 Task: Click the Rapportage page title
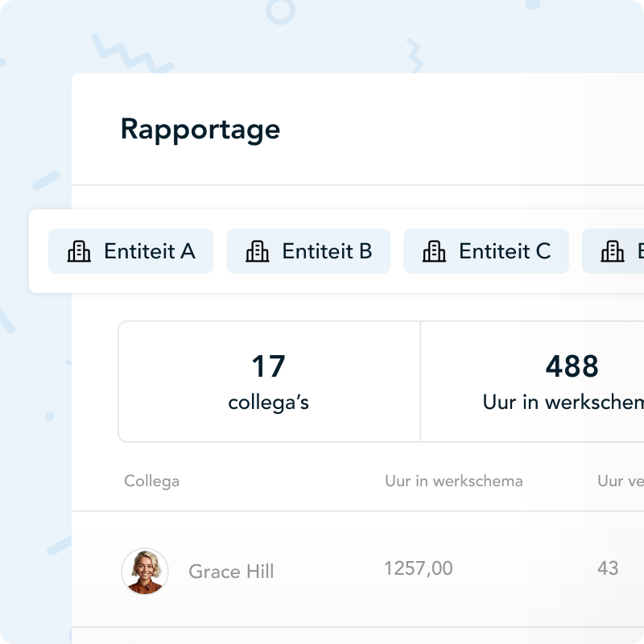tap(200, 130)
